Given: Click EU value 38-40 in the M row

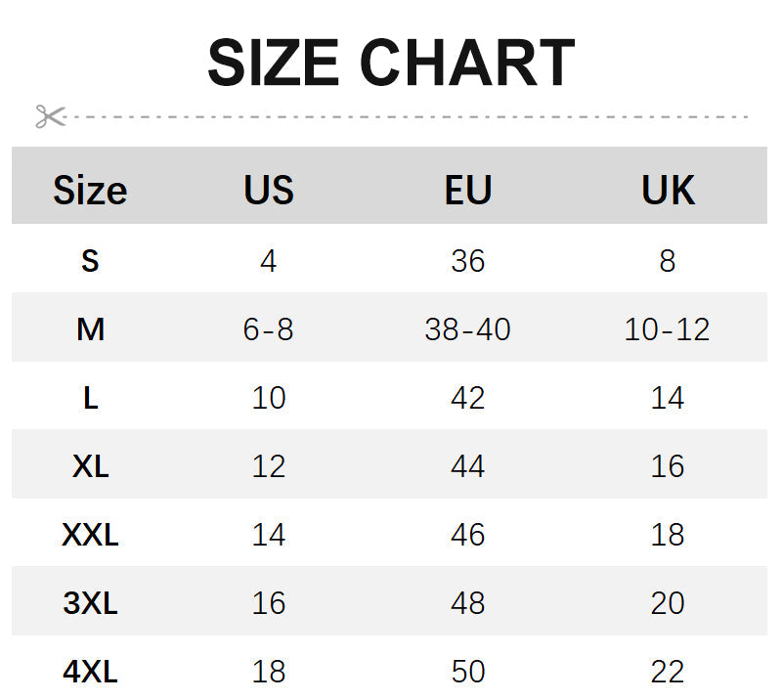Looking at the screenshot, I should [468, 329].
